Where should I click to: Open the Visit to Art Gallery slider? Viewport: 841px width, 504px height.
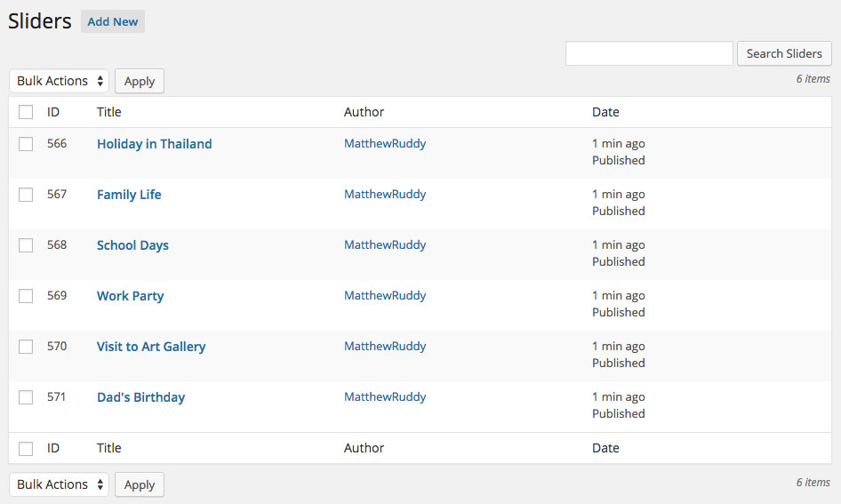click(151, 347)
